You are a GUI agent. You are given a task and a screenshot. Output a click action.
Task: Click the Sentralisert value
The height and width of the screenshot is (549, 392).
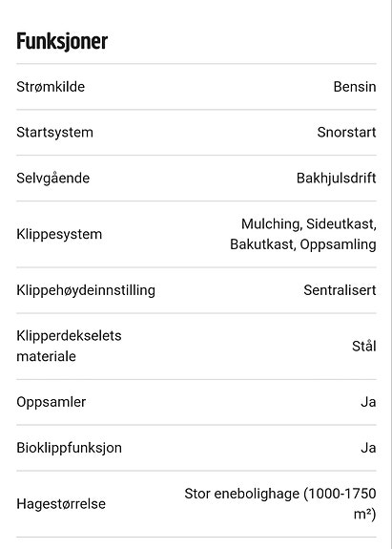coord(340,290)
